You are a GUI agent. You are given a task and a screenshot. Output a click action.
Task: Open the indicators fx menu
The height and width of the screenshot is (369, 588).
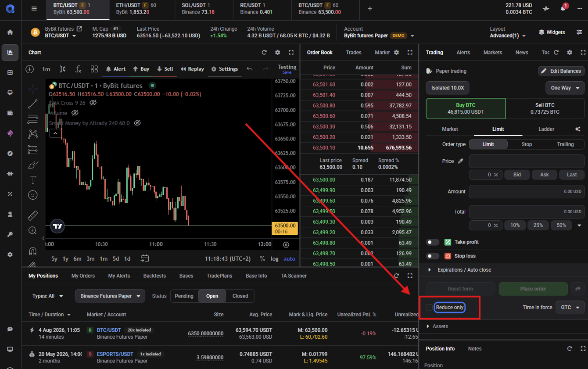(x=78, y=69)
